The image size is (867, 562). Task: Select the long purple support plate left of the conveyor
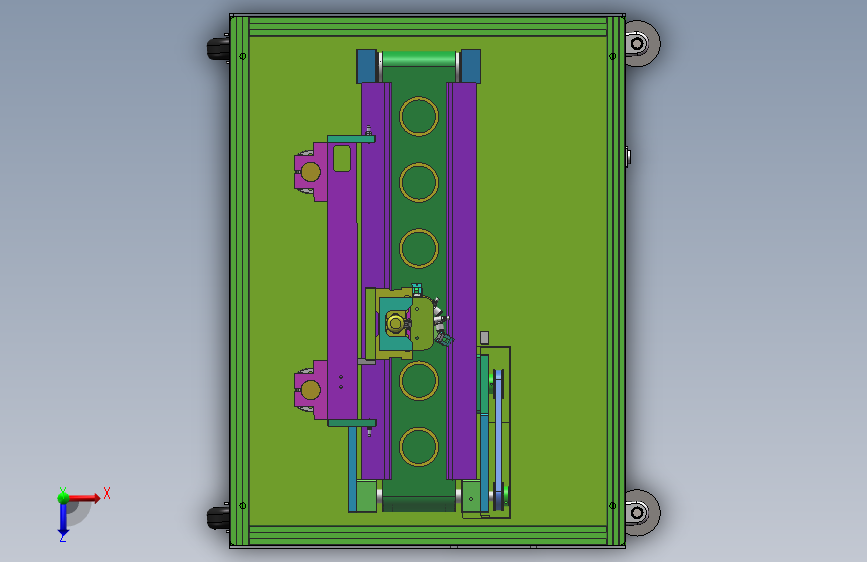point(342,282)
